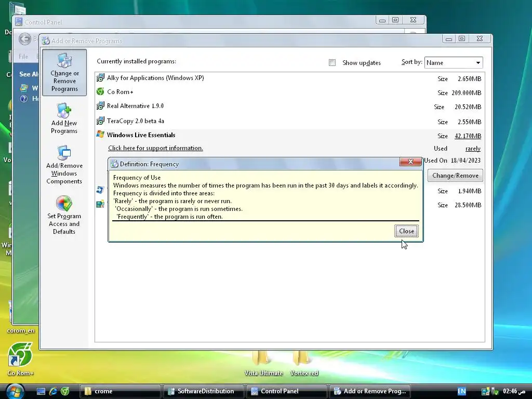Open the Vista Ultimate desktop folder
Screen dimensions: 532x399
[263, 363]
